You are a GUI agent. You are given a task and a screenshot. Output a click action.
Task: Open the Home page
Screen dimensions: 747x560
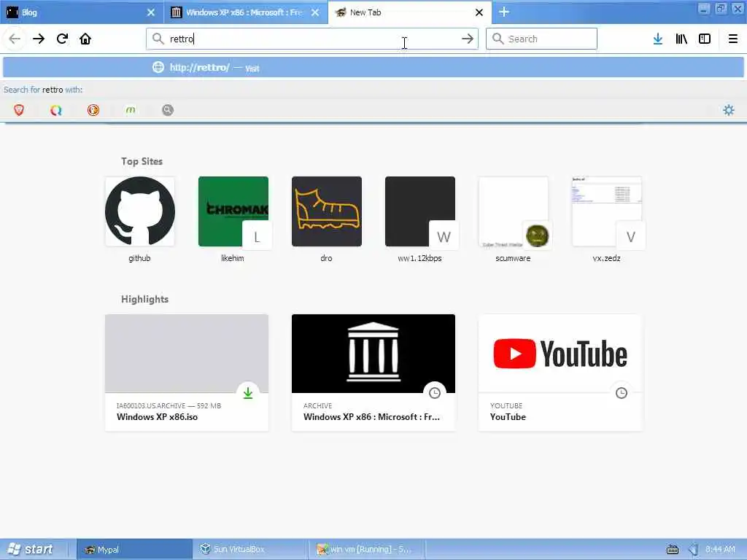pyautogui.click(x=85, y=39)
